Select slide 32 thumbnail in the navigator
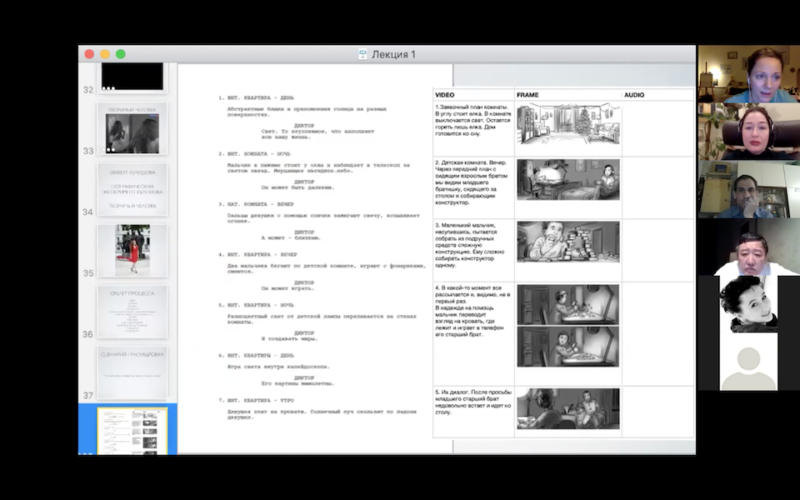800x500 pixels. pos(132,77)
